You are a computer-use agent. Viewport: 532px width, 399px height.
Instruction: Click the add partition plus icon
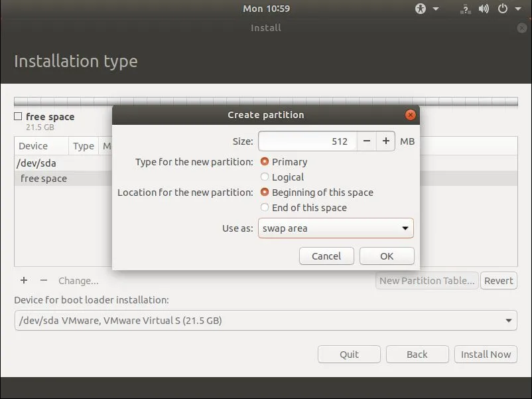tap(24, 280)
